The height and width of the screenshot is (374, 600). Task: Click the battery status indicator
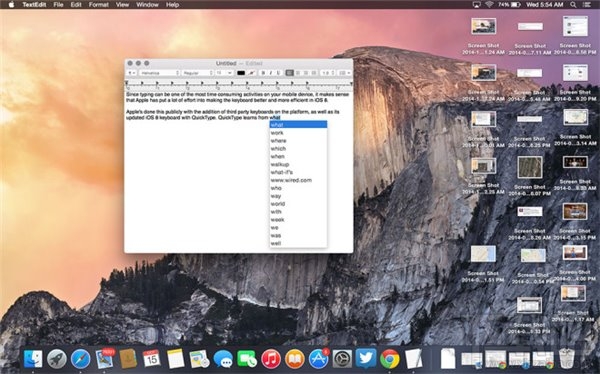click(509, 5)
